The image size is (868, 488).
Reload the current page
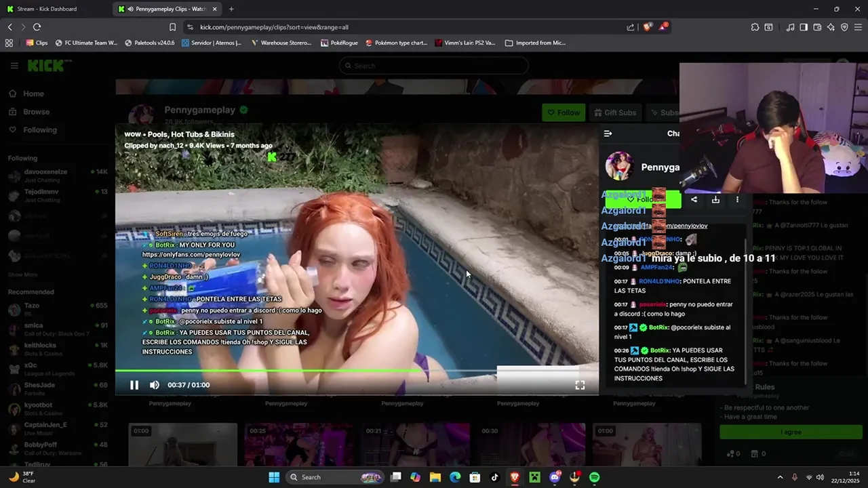click(x=37, y=27)
